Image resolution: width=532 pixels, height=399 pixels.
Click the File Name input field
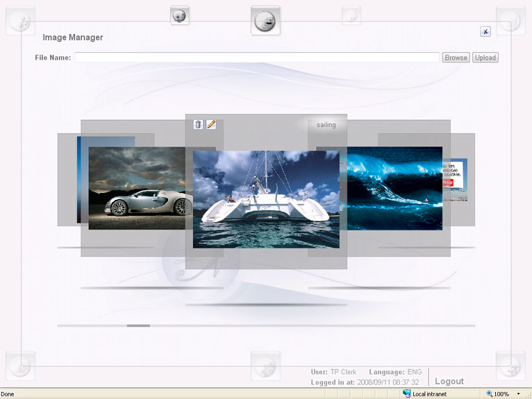pyautogui.click(x=257, y=58)
